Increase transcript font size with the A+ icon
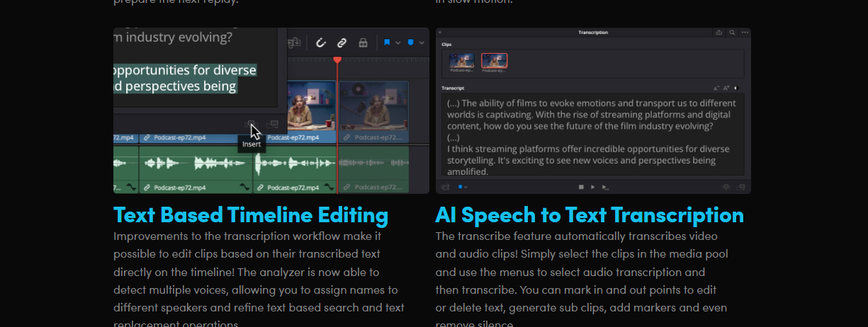The width and height of the screenshot is (868, 327). (x=726, y=88)
